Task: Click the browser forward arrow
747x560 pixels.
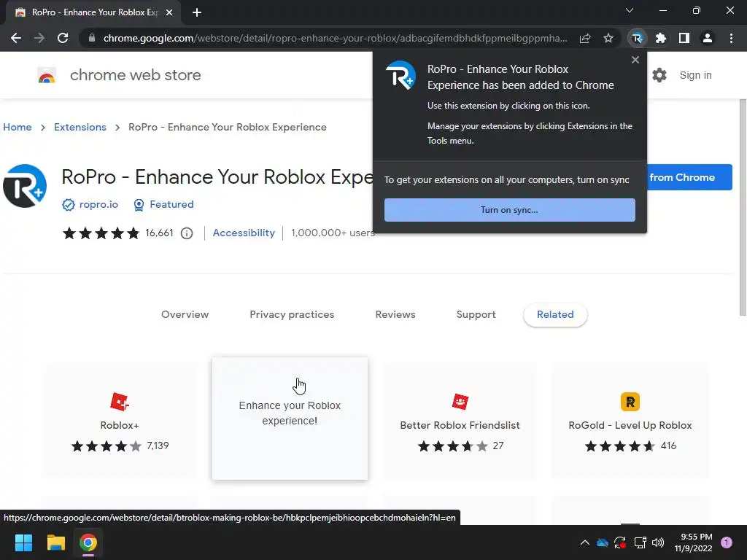Action: [39, 38]
